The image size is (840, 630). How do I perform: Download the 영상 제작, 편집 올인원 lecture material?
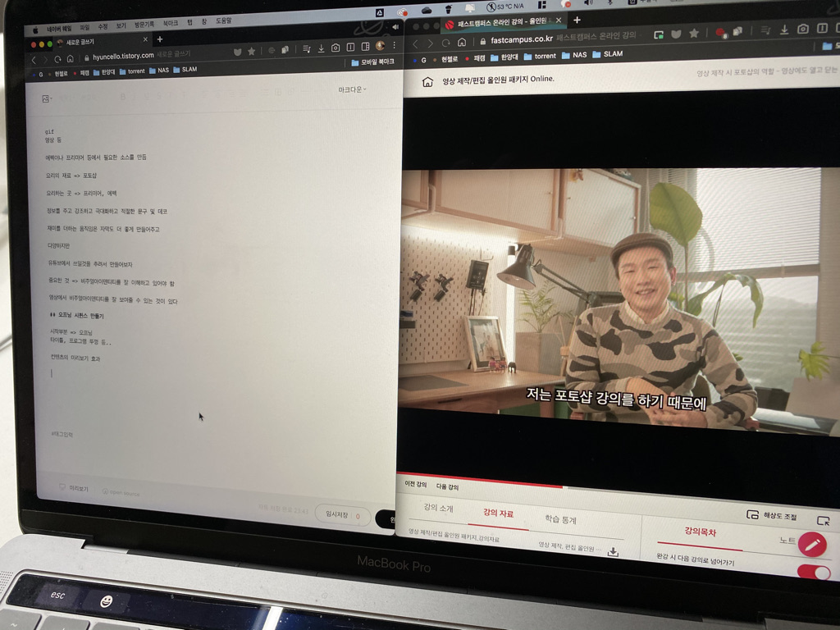[614, 551]
